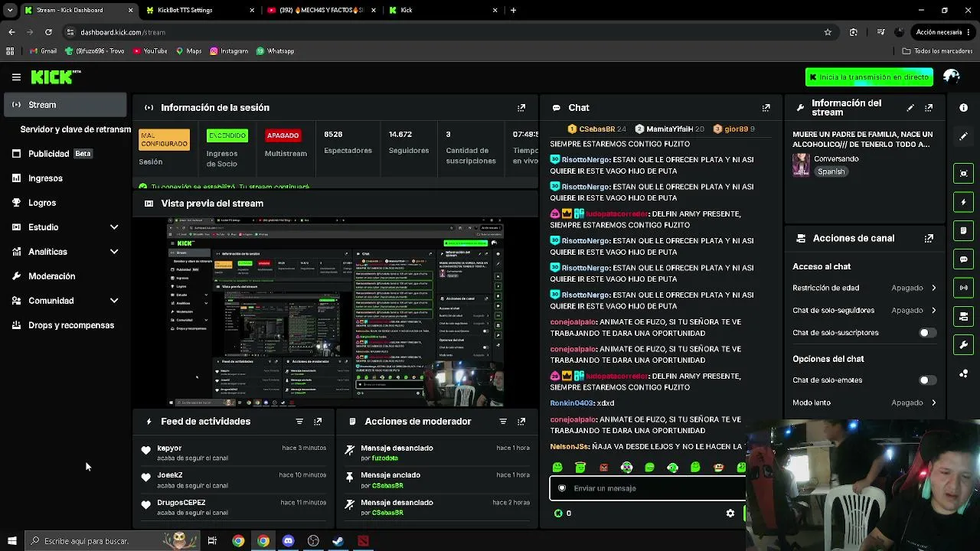This screenshot has height=551, width=980.
Task: Click the pencil icon in right sidebar
Action: 964,136
